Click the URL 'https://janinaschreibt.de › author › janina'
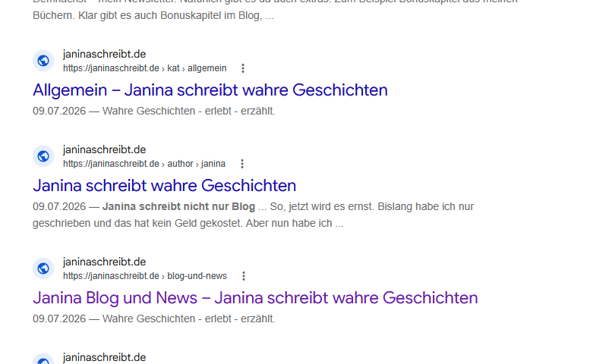The image size is (590, 364). 144,164
